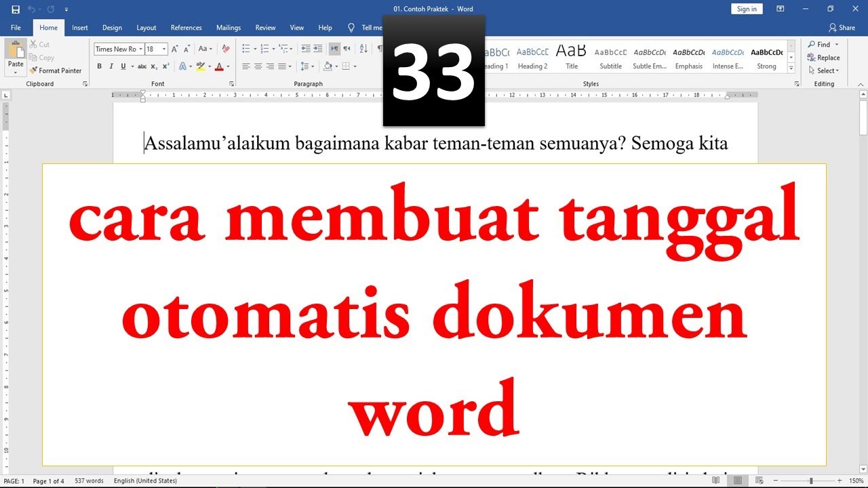868x488 pixels.
Task: Click the Replace command
Action: coord(824,58)
